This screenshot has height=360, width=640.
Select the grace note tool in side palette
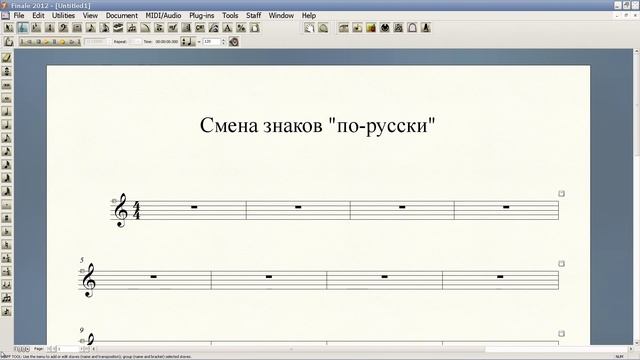pyautogui.click(x=7, y=311)
